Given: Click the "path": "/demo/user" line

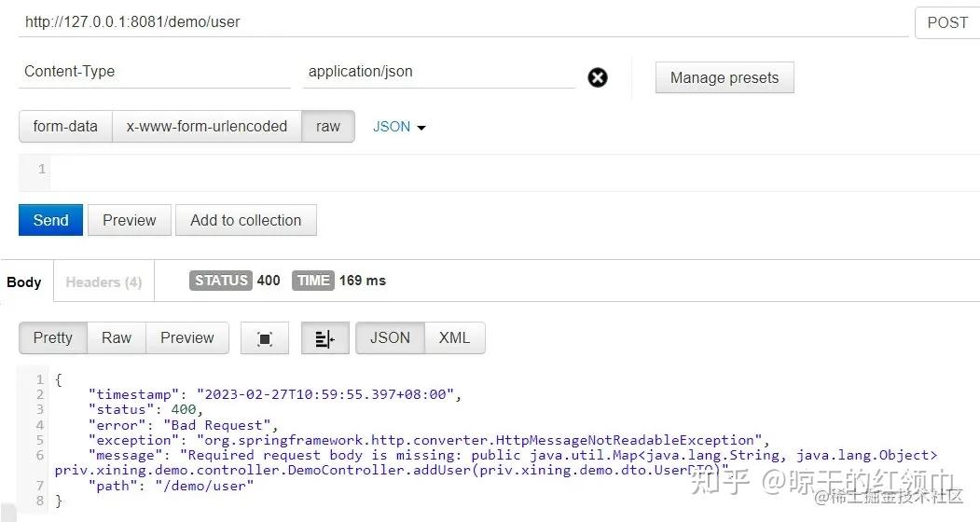Looking at the screenshot, I should pos(171,486).
